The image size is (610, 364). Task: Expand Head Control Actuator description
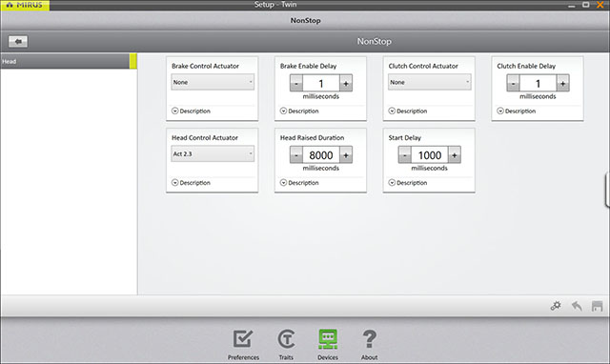click(x=191, y=182)
